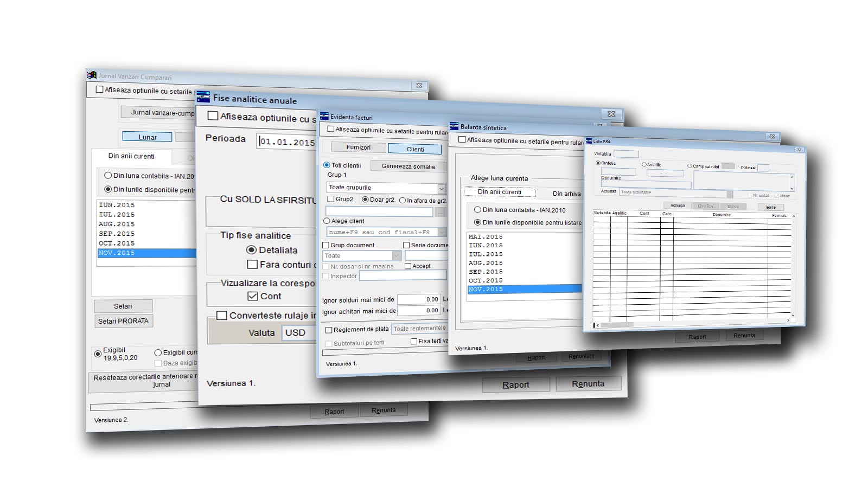Click Iesire button in Lista P&L
Viewport: 868px width, 488px height.
coord(770,207)
